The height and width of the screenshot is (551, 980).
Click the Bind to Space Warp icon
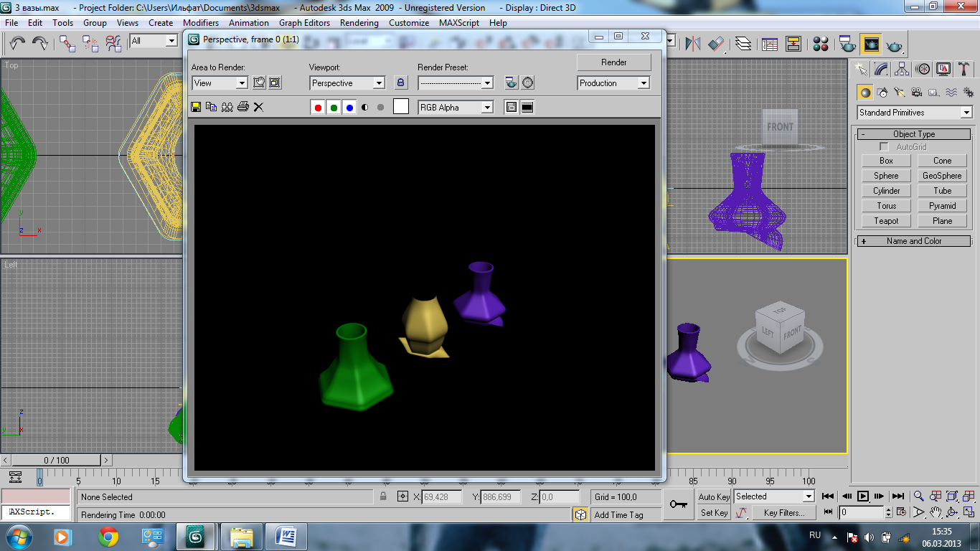click(x=113, y=44)
